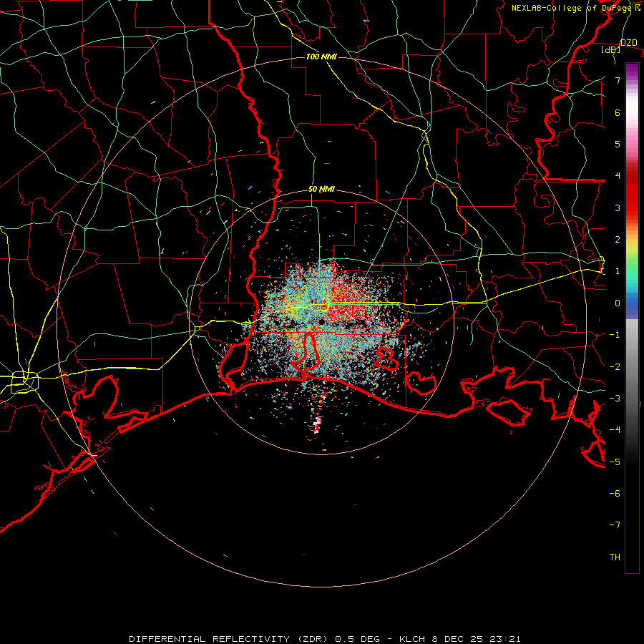Screen dimensions: 644x644
Task: Click the "[dB]" units label
Action: tap(611, 49)
